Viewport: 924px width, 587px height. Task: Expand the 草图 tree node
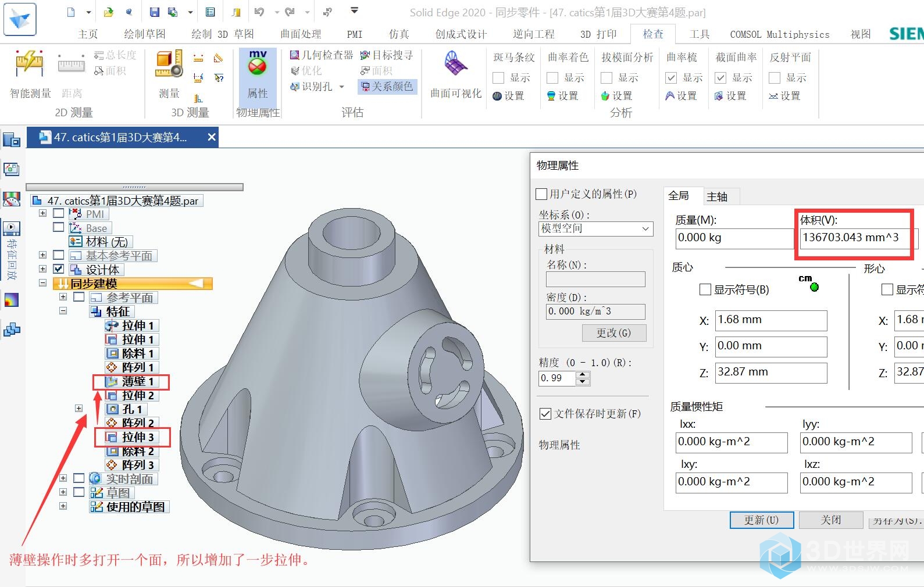coord(63,492)
